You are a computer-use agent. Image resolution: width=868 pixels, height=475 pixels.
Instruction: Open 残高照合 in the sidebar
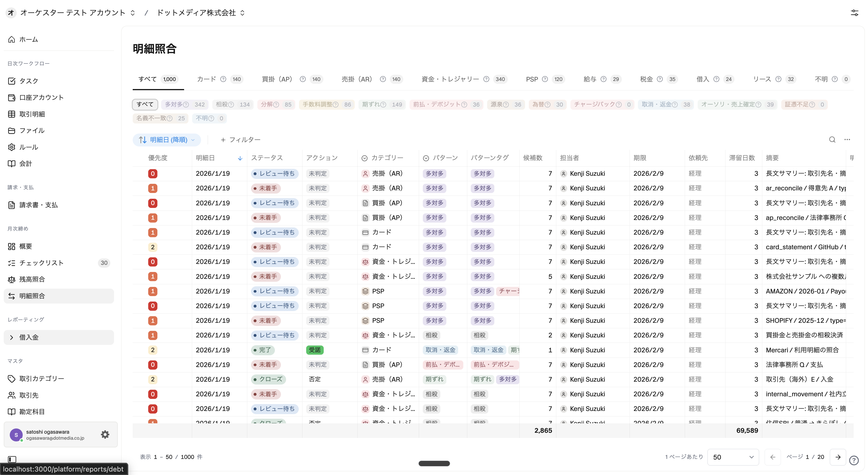(x=32, y=279)
